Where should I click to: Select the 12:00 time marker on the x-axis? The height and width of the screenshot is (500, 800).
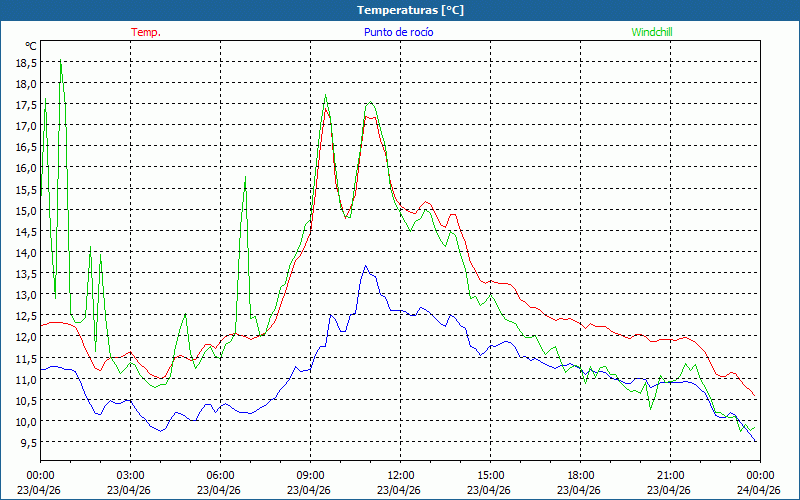(400, 475)
